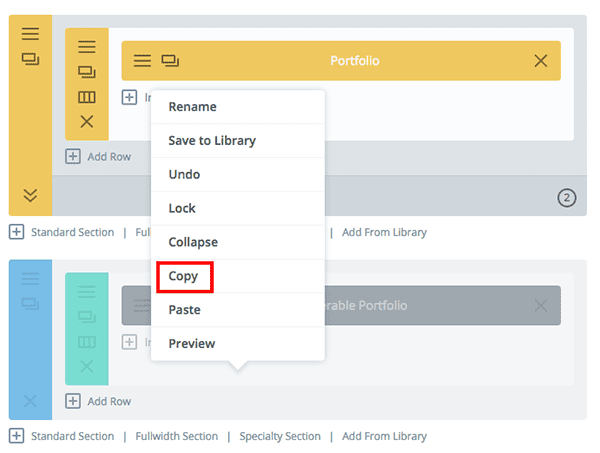The image size is (600, 453).
Task: Click the circled 2 badge
Action: click(x=567, y=198)
